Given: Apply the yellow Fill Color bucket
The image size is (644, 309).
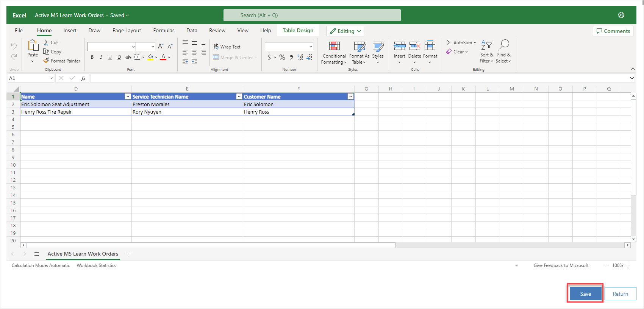Looking at the screenshot, I should 150,57.
